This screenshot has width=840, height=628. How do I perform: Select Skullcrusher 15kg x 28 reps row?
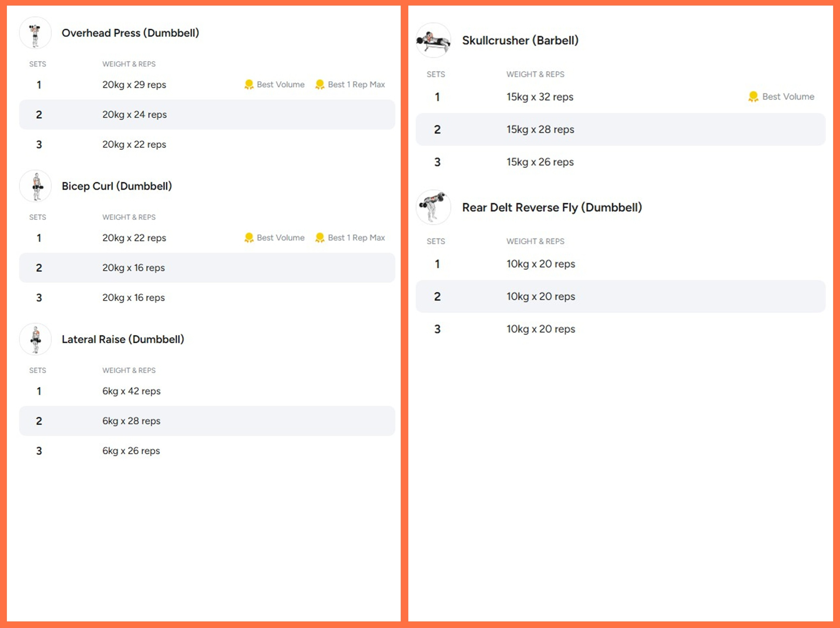[620, 129]
